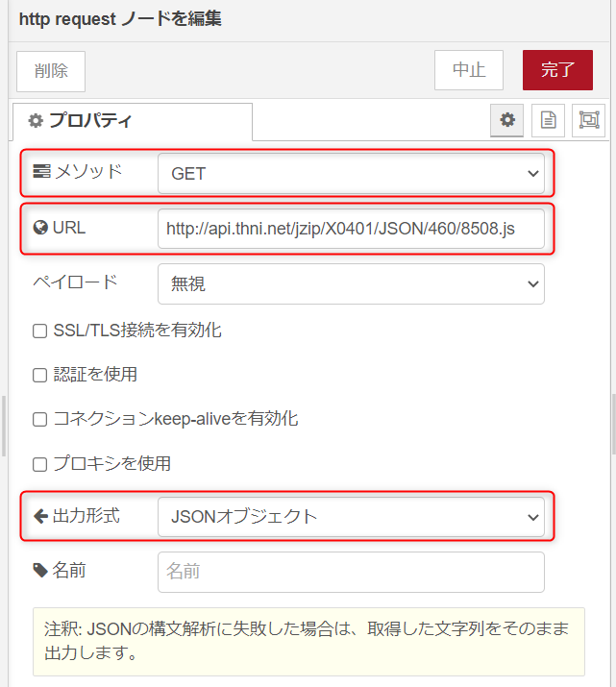
Task: Click the 注釈 JSON note text
Action: tap(307, 641)
